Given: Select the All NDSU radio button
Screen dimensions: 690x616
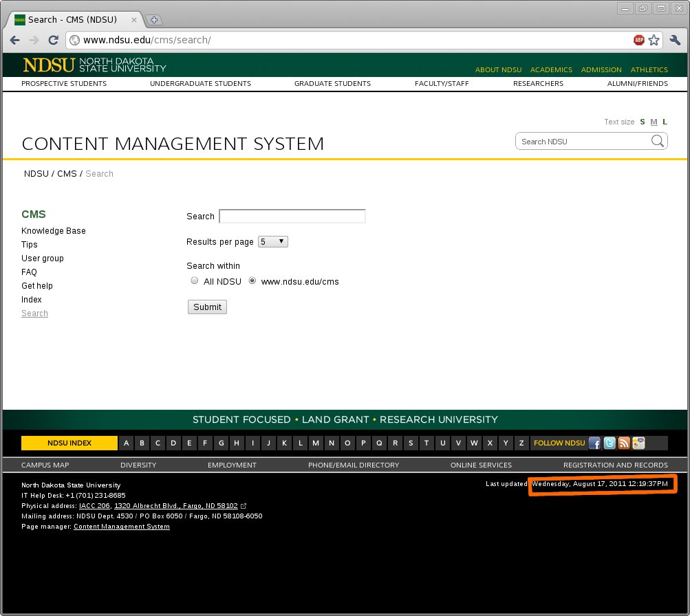Looking at the screenshot, I should (195, 280).
